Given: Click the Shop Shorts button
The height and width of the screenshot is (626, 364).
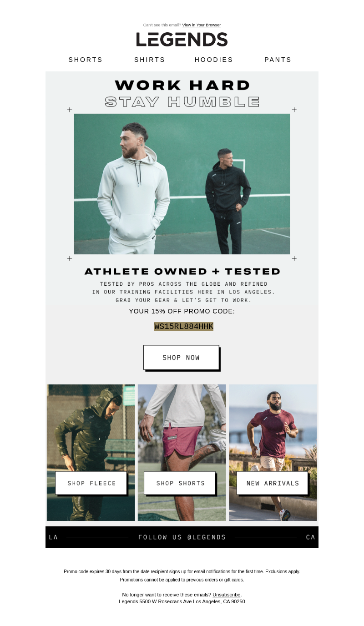Looking at the screenshot, I should pyautogui.click(x=180, y=483).
